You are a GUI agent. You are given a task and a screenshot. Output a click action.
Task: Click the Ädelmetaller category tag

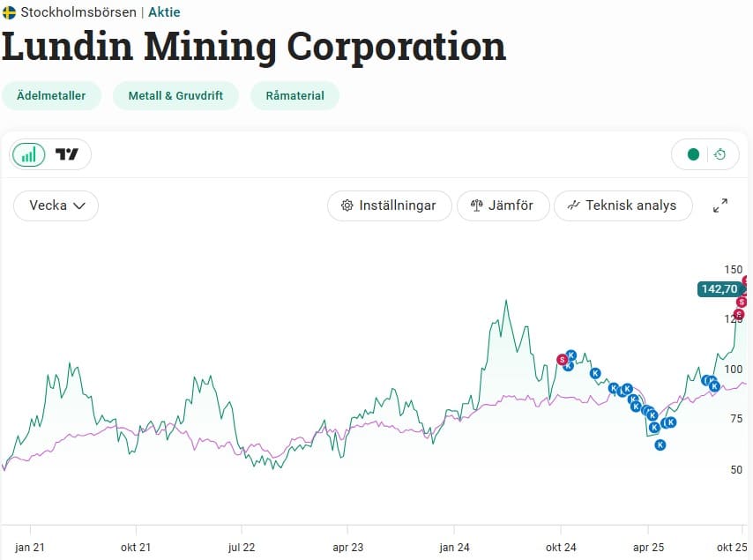pos(51,95)
